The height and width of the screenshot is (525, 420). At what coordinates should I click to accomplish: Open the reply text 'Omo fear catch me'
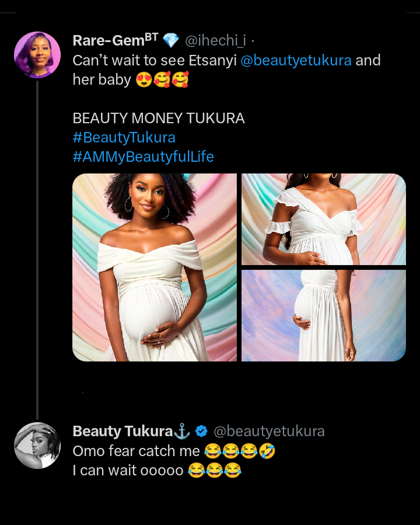point(138,451)
